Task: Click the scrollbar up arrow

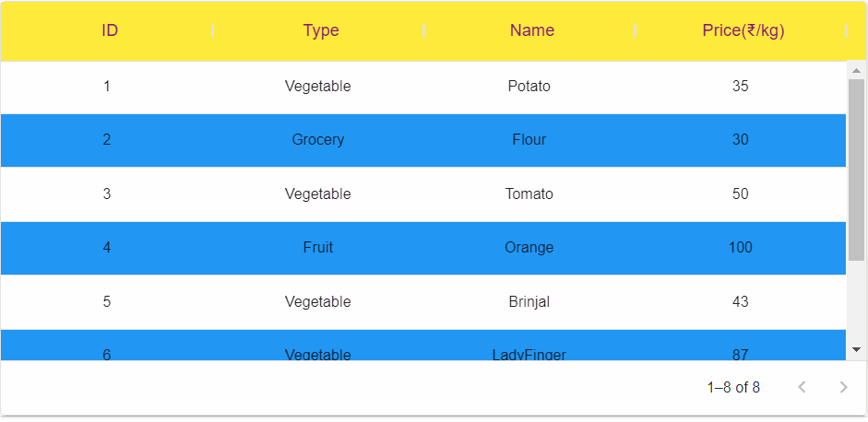Action: pos(856,70)
